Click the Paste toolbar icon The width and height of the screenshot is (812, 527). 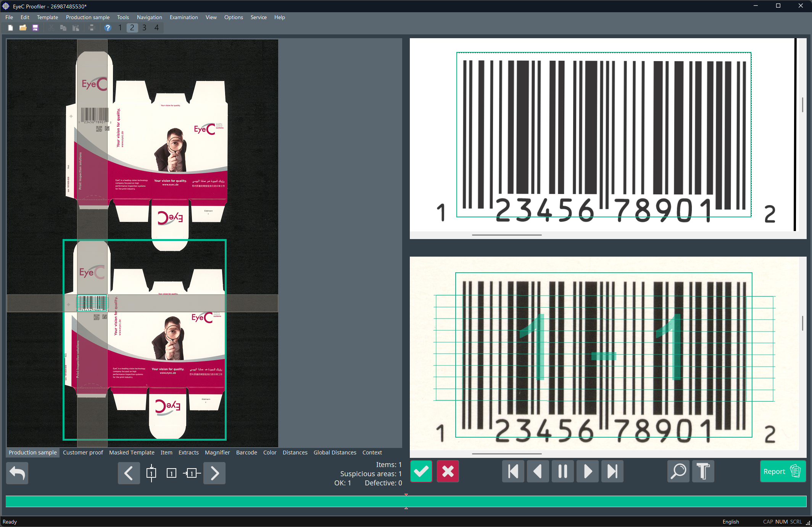click(x=76, y=27)
